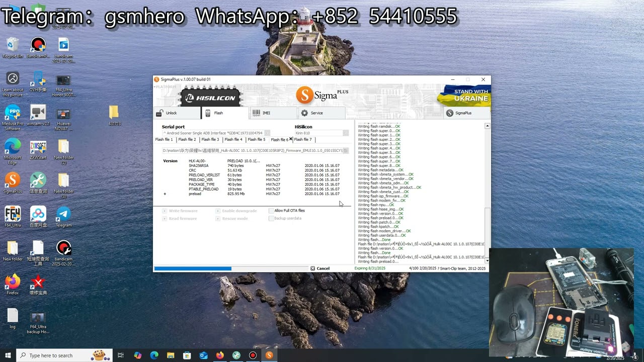
Task: Open wincam-v2.1 desktop shortcut
Action: tap(38, 116)
